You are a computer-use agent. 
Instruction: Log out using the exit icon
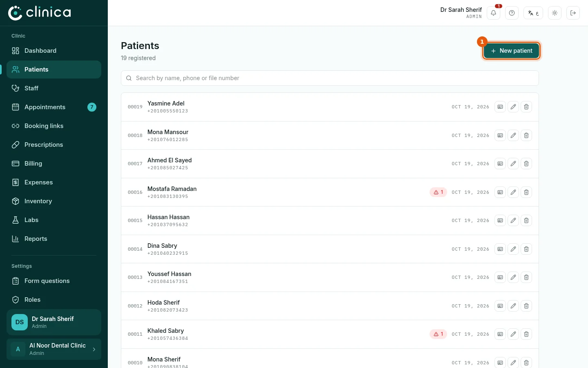[x=573, y=13]
